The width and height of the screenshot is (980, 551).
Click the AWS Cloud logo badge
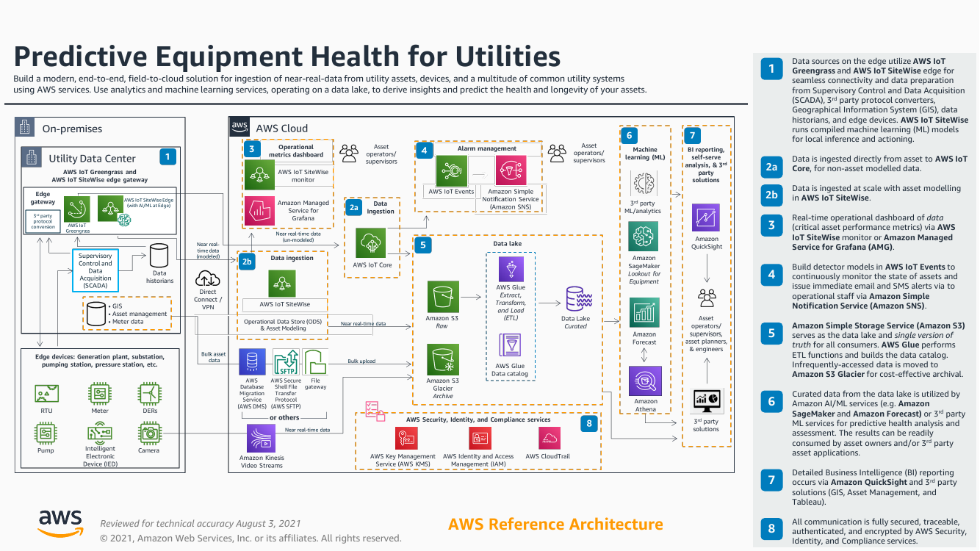pyautogui.click(x=240, y=126)
